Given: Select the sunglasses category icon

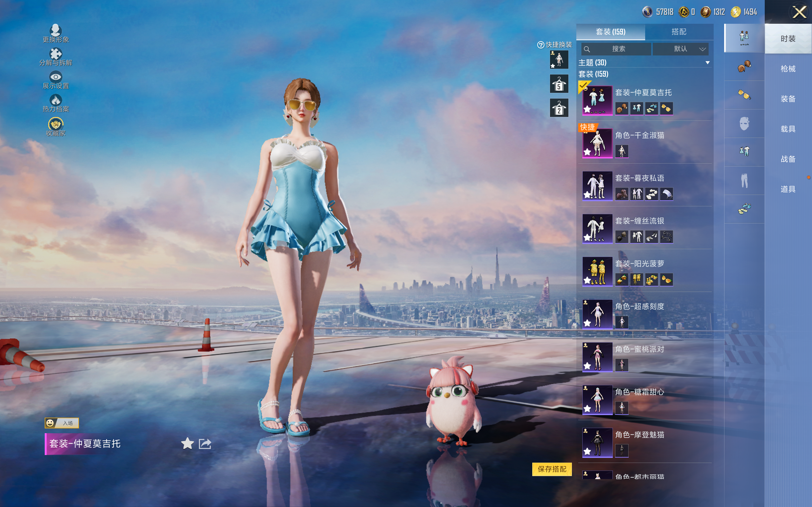Looking at the screenshot, I should tap(744, 95).
